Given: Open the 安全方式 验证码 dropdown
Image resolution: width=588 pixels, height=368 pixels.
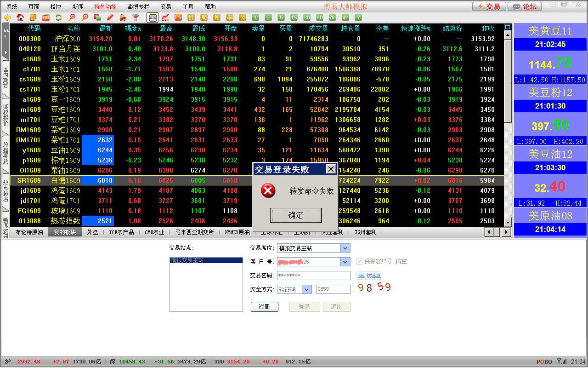Looking at the screenshot, I should [x=306, y=289].
